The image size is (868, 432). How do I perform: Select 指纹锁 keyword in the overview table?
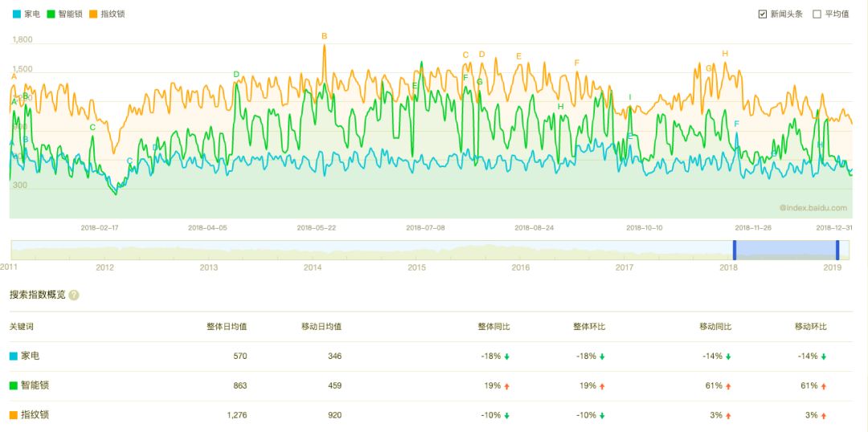click(34, 415)
